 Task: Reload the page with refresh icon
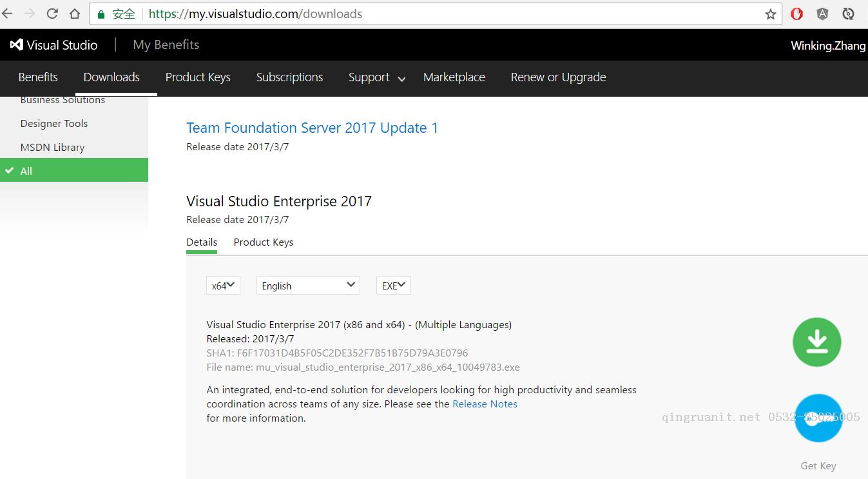click(x=53, y=14)
